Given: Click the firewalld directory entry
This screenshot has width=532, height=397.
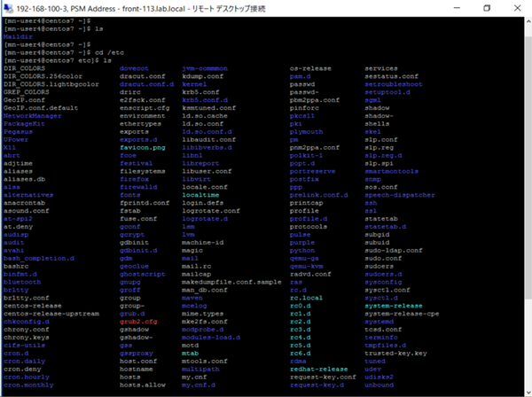Looking at the screenshot, I should (138, 187).
